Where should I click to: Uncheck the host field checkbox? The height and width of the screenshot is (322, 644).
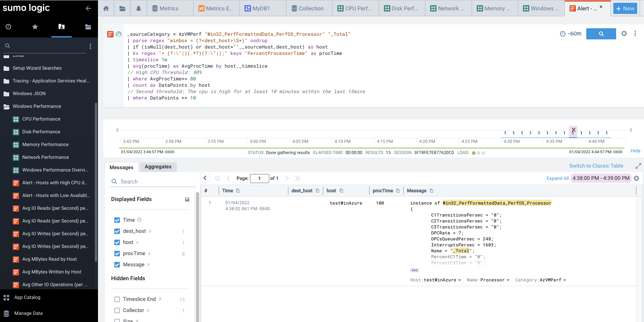pyautogui.click(x=117, y=242)
